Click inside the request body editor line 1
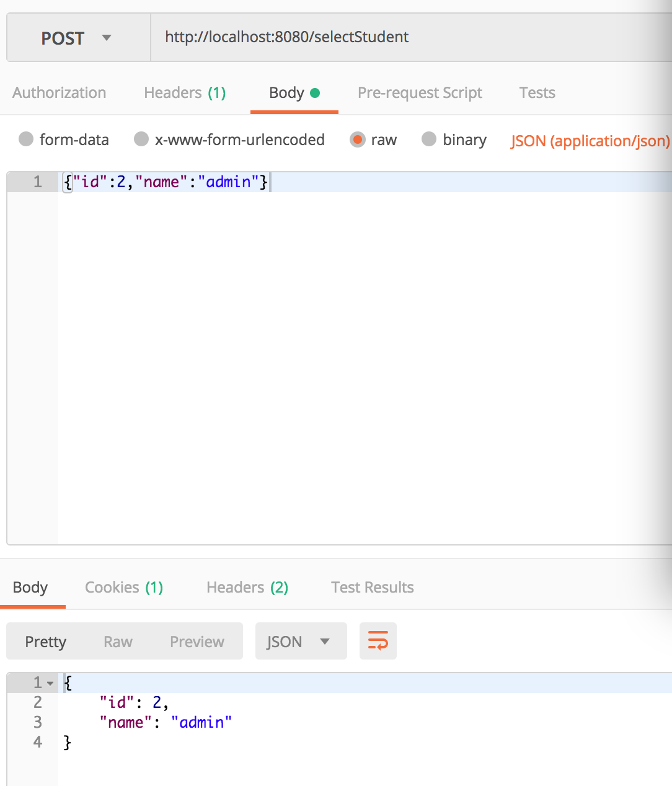Screen dimensions: 672x786 [x=365, y=182]
